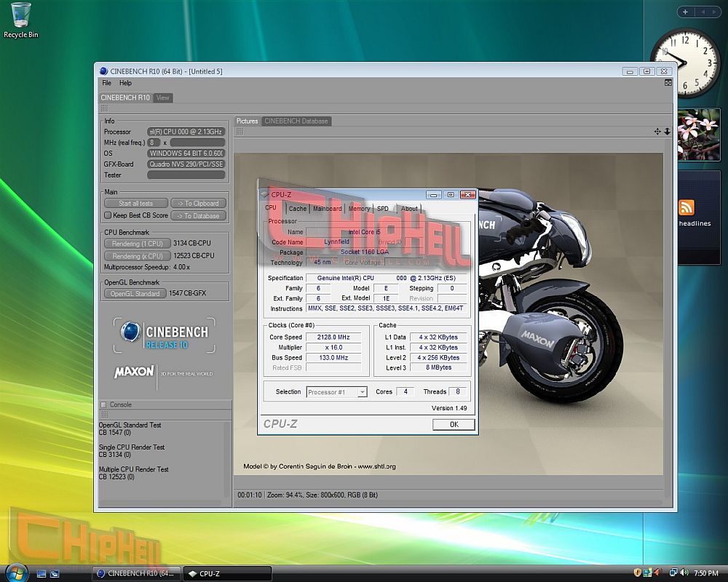Click the MHz real freq field showing 8
The height and width of the screenshot is (582, 728).
tap(154, 143)
